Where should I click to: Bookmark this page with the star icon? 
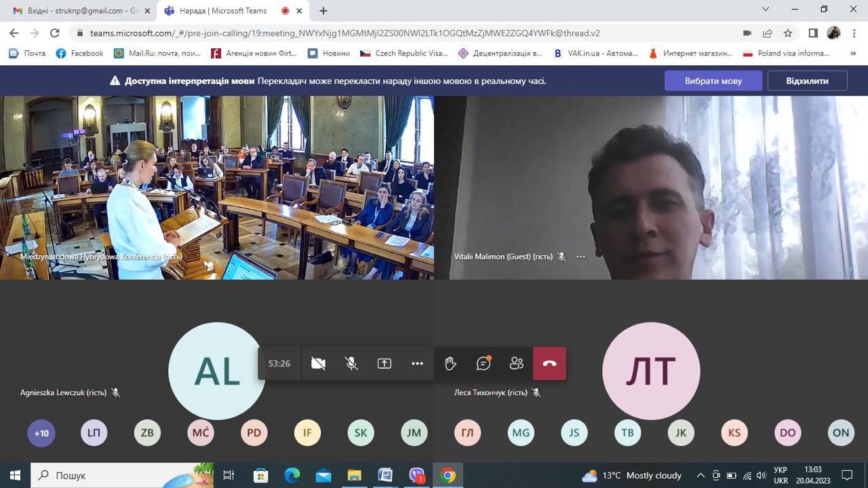point(788,33)
